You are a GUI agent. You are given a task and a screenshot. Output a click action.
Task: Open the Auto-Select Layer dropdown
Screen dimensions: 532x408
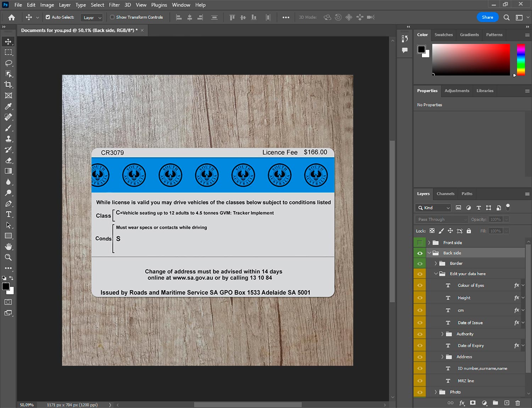[x=92, y=17]
